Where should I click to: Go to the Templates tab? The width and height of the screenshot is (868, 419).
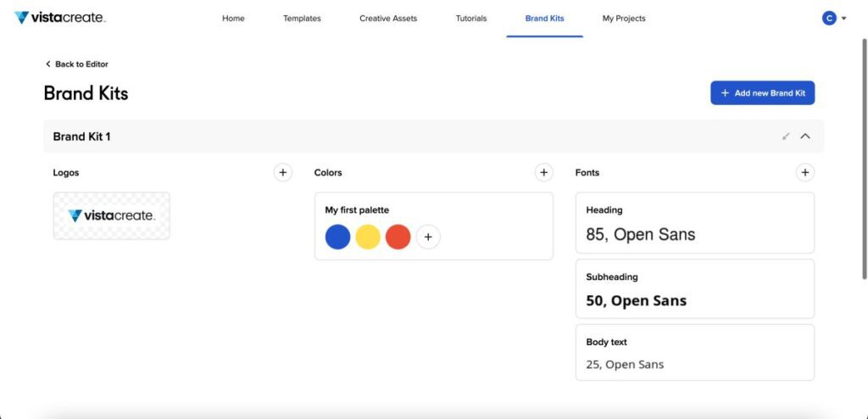(302, 19)
